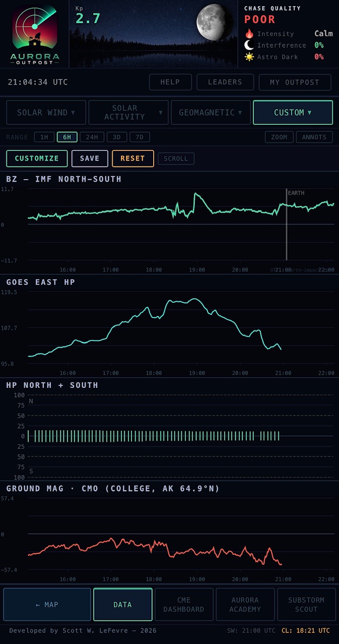The height and width of the screenshot is (644, 339).
Task: Select the crescent Interference icon
Action: [249, 45]
